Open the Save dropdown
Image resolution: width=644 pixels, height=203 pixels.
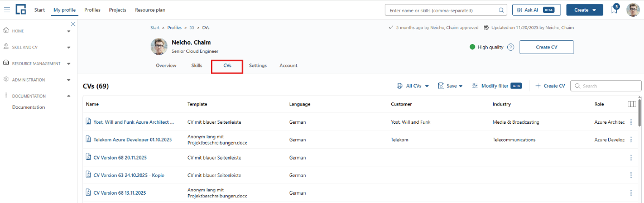coord(450,86)
